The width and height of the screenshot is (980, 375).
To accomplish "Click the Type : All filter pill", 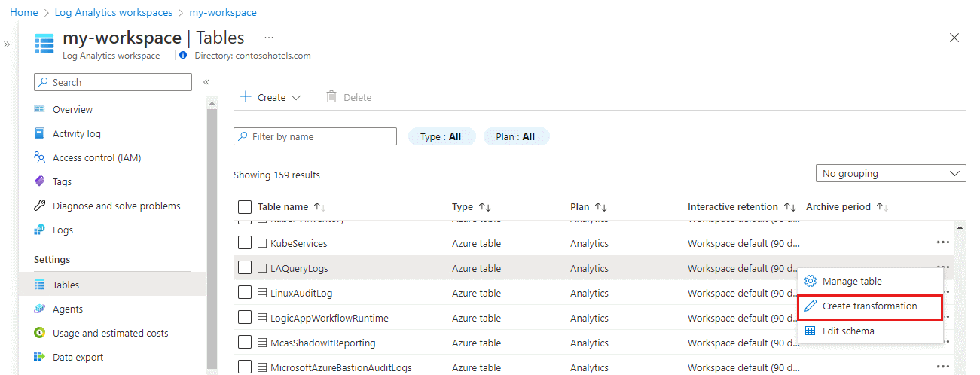I will click(x=441, y=136).
